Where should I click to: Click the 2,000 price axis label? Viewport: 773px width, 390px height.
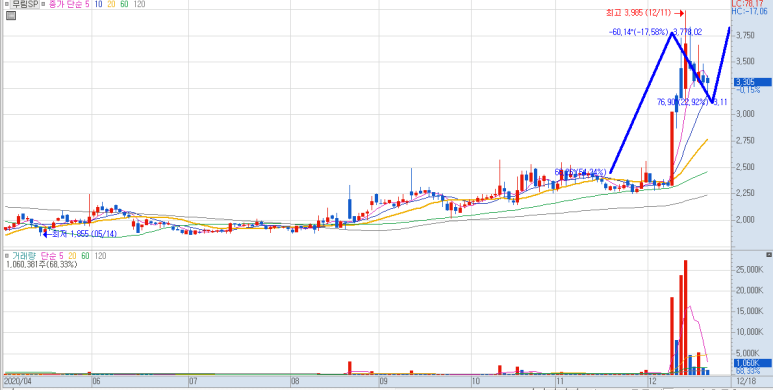[744, 220]
